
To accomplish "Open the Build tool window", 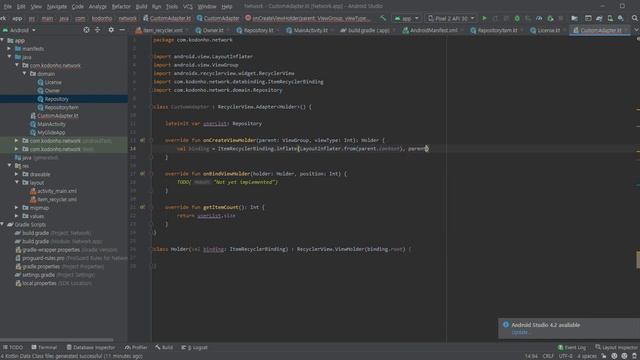I will coord(164,347).
